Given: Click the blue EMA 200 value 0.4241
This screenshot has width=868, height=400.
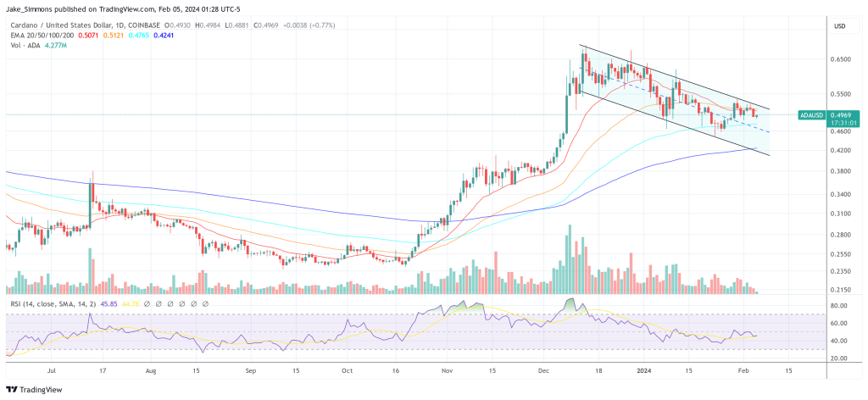Looking at the screenshot, I should tap(160, 36).
